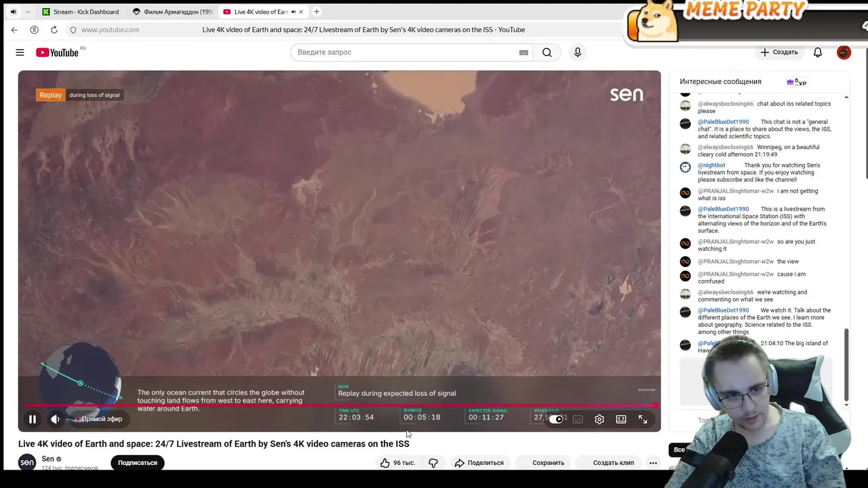This screenshot has height=488, width=868.
Task: Toggle subtitles in the player
Action: pyautogui.click(x=578, y=420)
